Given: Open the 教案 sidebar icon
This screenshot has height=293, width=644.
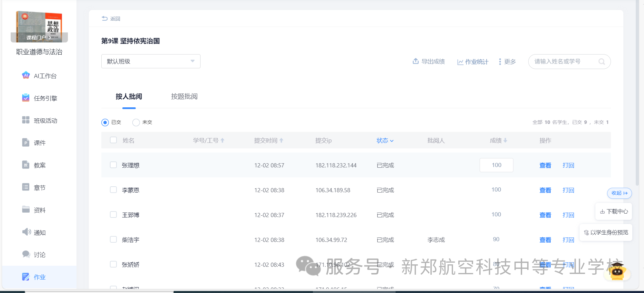Looking at the screenshot, I should (x=26, y=165).
